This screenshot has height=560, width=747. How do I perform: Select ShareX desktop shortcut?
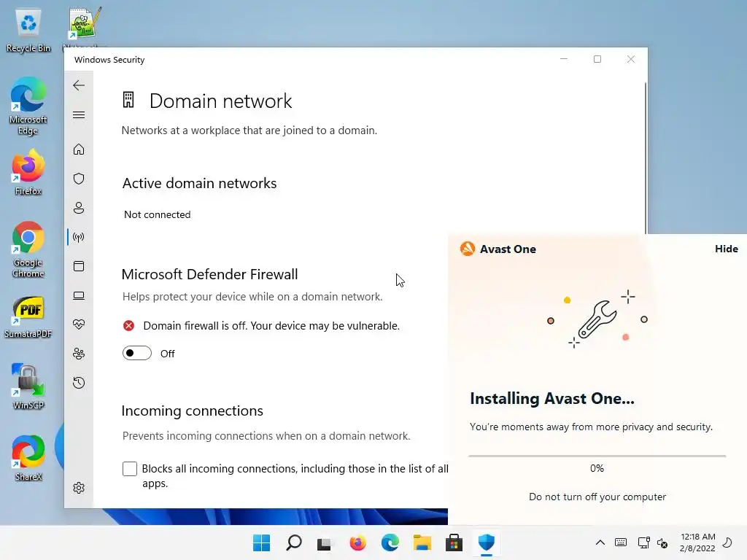click(x=28, y=458)
